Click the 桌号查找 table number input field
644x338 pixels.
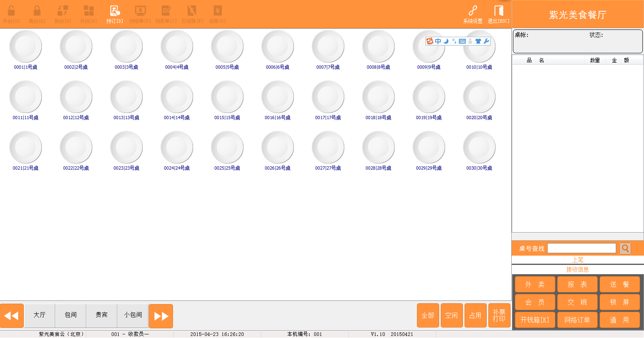coord(581,248)
